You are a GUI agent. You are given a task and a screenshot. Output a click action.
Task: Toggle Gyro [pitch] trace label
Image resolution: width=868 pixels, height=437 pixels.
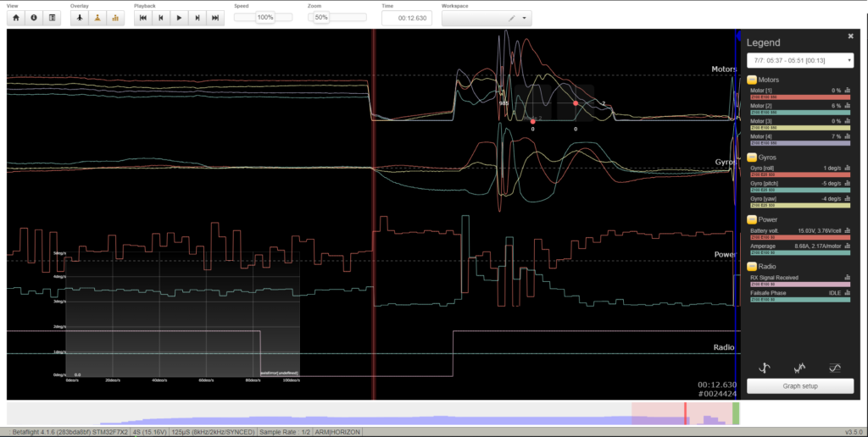tap(764, 183)
